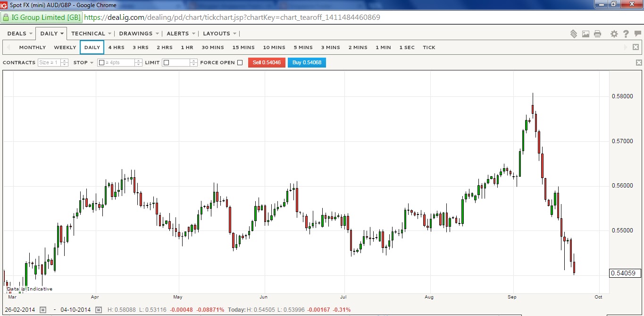Select the 1 SEC timeframe

(x=407, y=47)
